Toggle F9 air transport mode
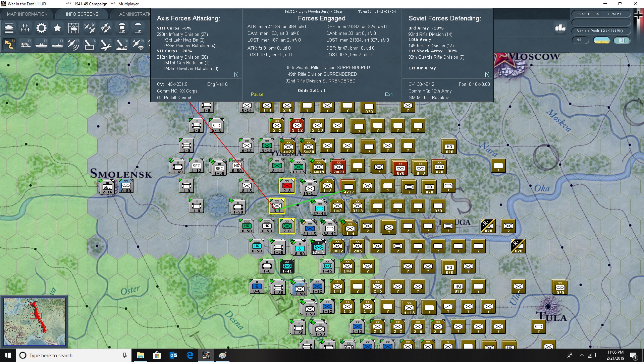This screenshot has height=362, width=644. click(138, 44)
